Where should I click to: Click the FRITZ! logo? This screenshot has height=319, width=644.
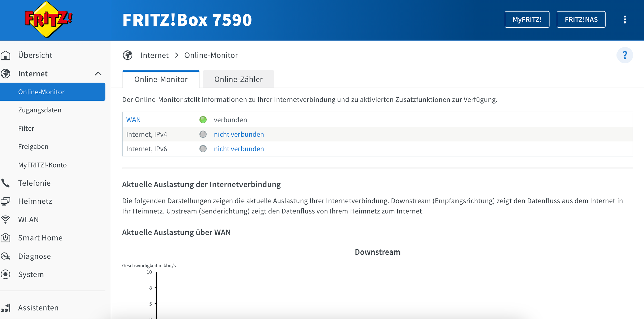click(x=49, y=19)
